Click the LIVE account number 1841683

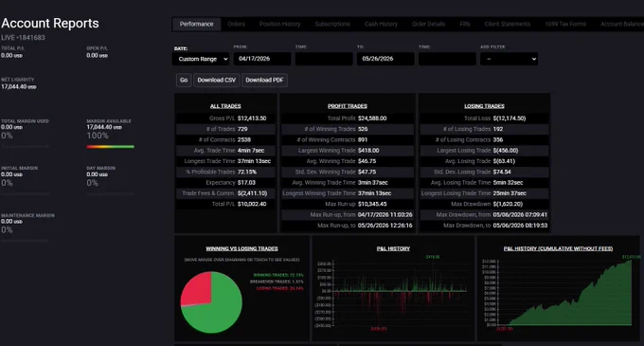(23, 38)
